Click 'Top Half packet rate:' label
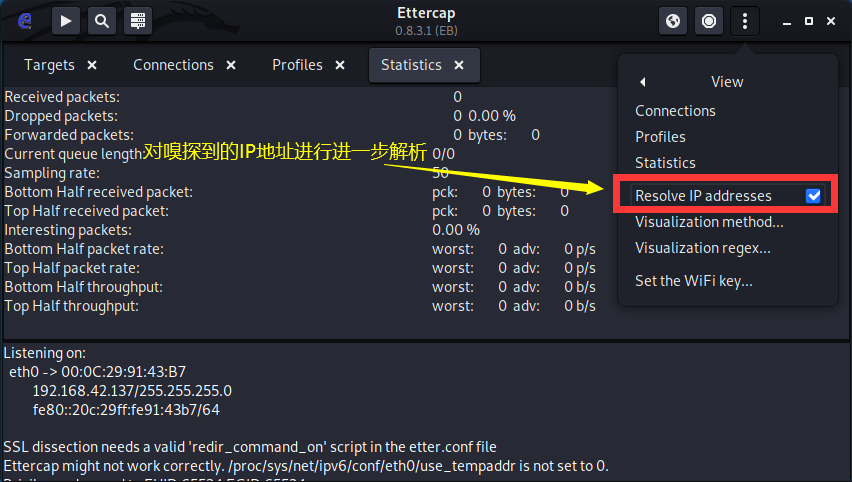 (x=72, y=268)
